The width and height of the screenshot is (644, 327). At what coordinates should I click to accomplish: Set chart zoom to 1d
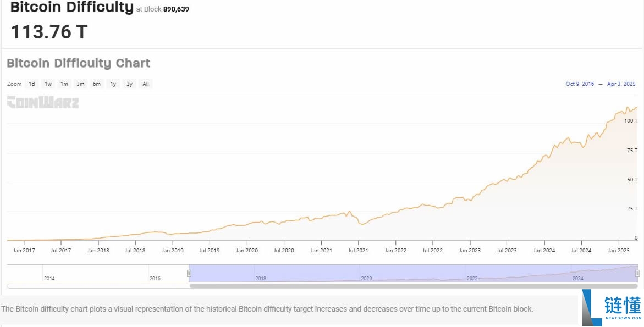point(32,84)
